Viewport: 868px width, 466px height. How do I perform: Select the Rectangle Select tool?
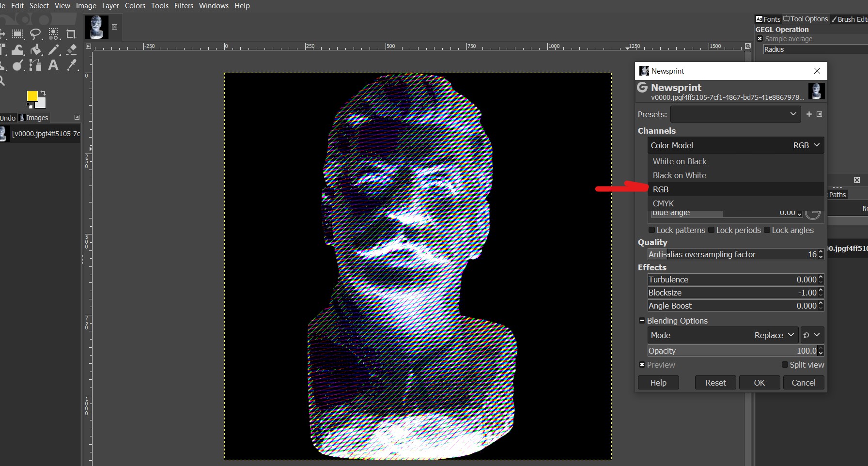[17, 34]
